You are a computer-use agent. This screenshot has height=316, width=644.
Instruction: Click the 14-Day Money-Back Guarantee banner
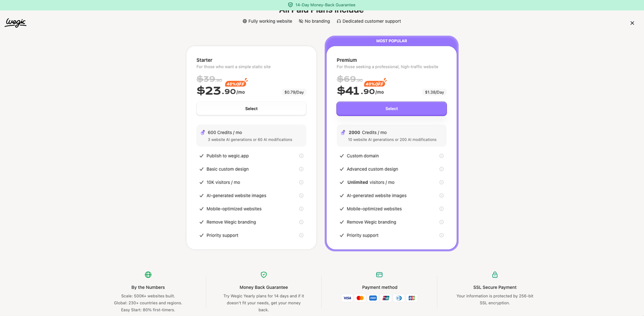[322, 5]
